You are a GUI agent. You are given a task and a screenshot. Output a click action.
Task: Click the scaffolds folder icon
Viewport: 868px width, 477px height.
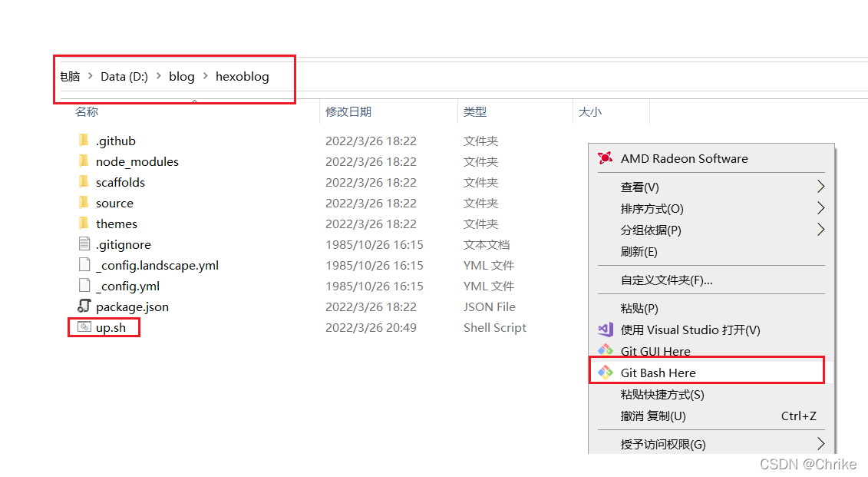[x=84, y=182]
